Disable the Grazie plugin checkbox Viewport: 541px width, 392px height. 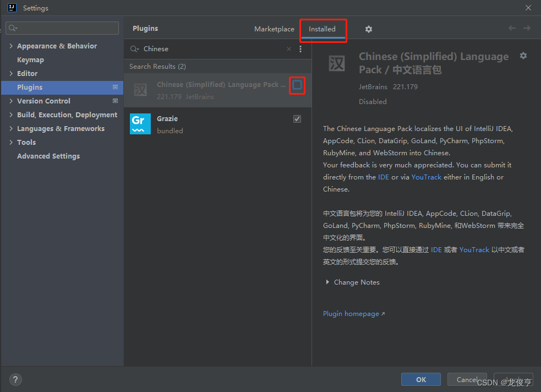(x=297, y=119)
